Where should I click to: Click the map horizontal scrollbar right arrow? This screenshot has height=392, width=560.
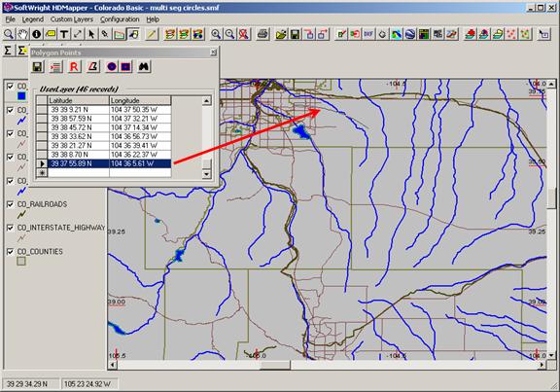(x=542, y=365)
